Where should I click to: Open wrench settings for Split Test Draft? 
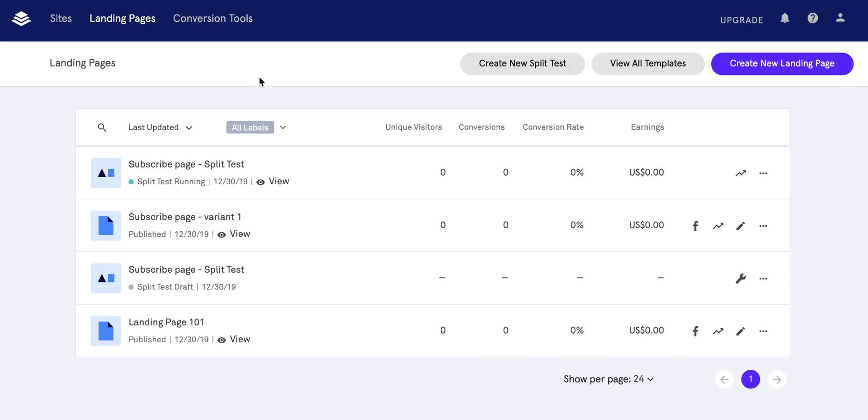pyautogui.click(x=741, y=279)
